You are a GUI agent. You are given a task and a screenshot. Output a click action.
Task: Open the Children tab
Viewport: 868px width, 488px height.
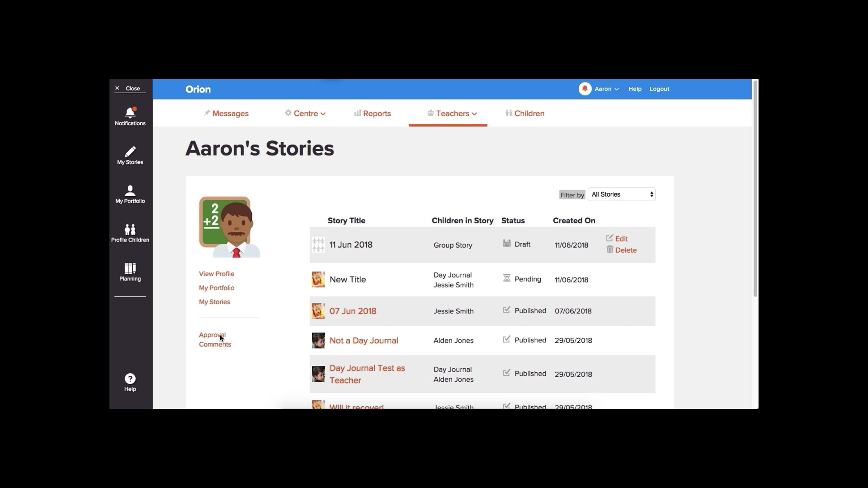coord(529,114)
